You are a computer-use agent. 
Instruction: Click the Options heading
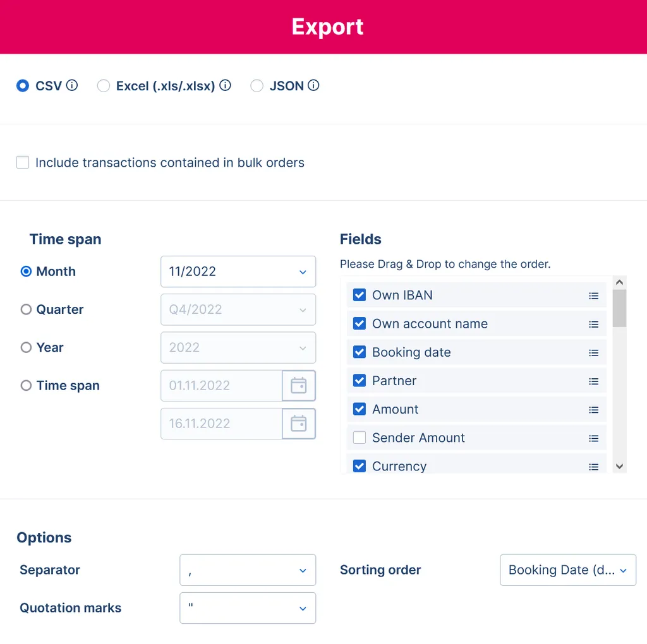44,538
